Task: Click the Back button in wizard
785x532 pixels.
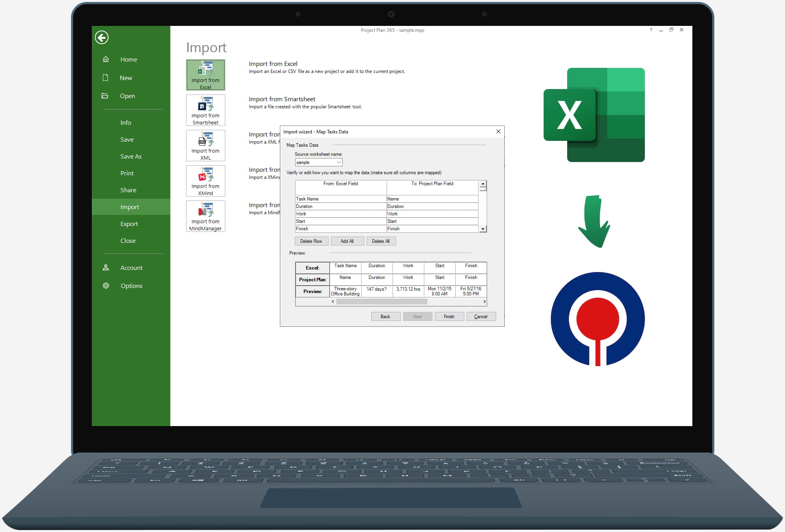Action: (385, 317)
